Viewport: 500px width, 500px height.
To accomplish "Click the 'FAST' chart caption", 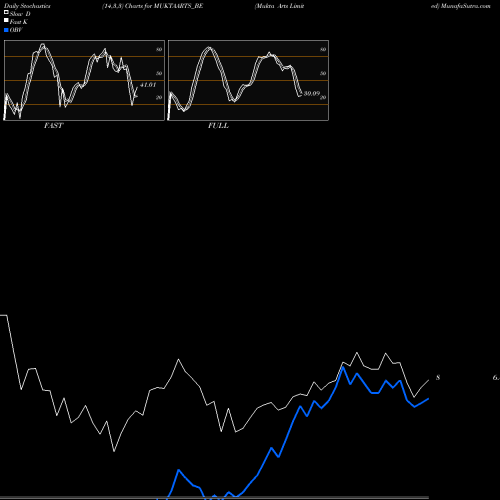I will pos(53,126).
